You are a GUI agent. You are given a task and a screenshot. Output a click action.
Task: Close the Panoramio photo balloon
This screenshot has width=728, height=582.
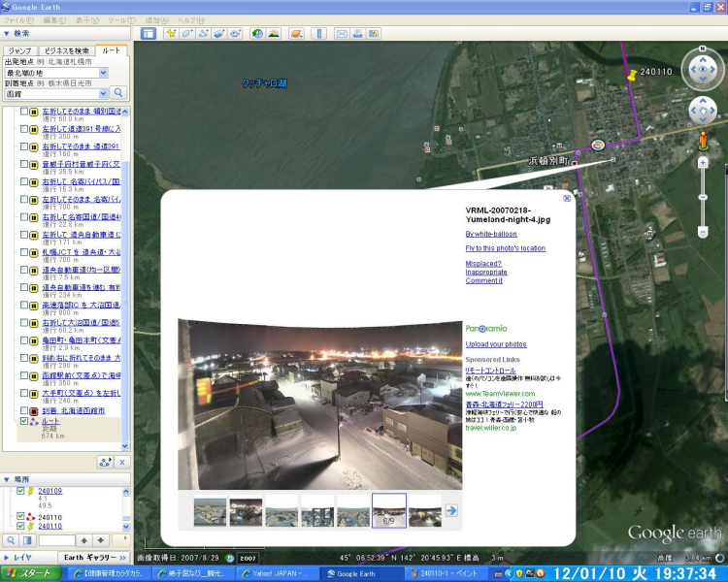click(x=567, y=198)
